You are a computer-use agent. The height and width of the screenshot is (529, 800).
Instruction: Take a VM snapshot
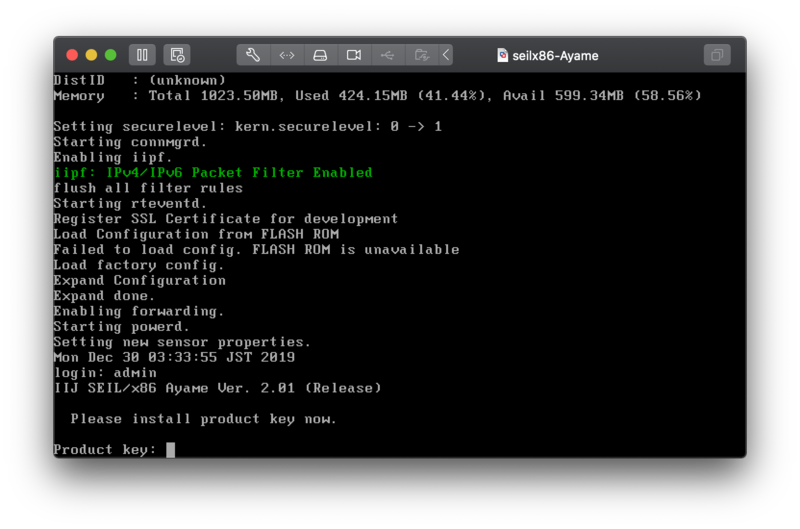tap(177, 55)
